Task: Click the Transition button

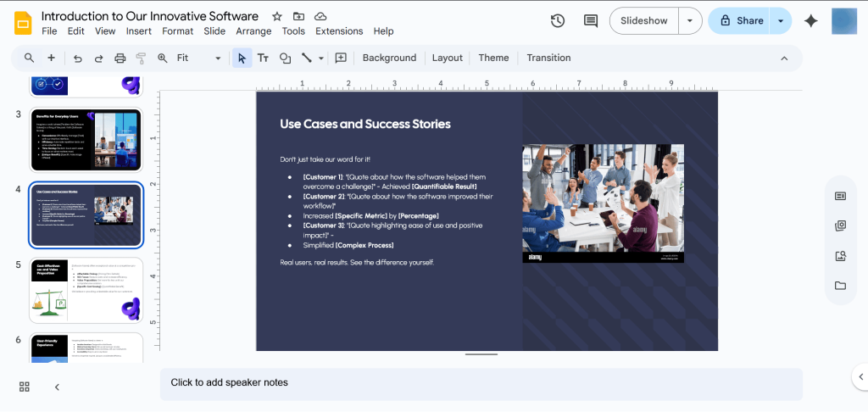Action: (548, 58)
